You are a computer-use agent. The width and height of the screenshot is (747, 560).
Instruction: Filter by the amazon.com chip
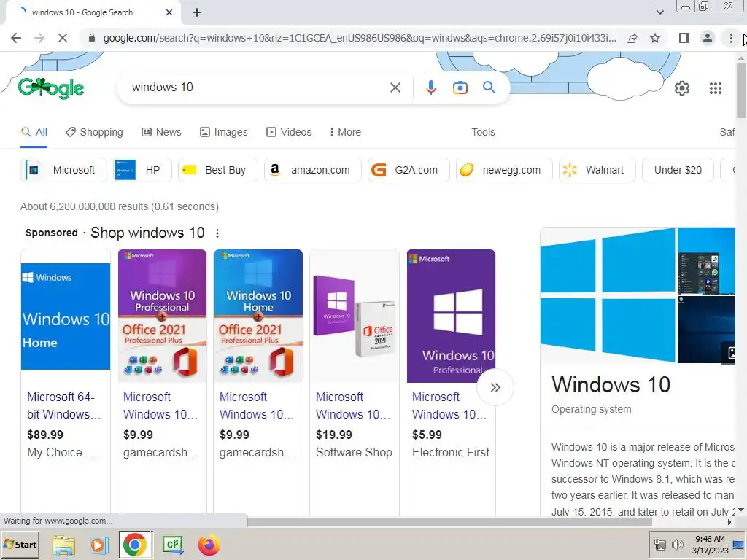(x=312, y=170)
